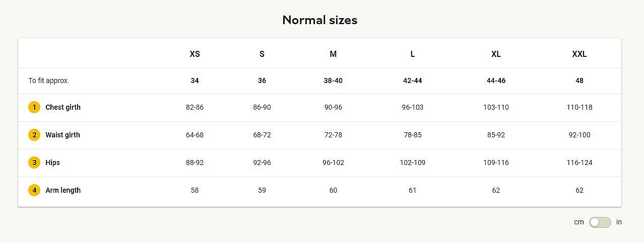Click the XXL chest girth value 110-118
The width and height of the screenshot is (644, 243).
[579, 107]
